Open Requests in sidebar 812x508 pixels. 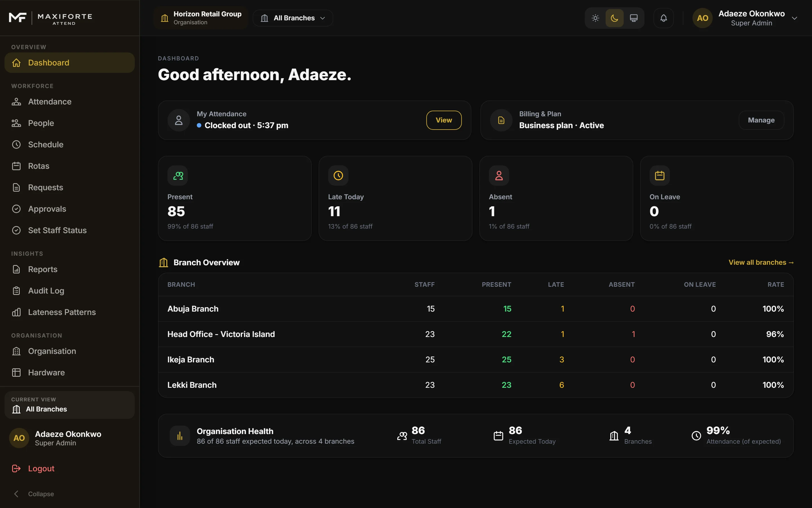click(69, 187)
